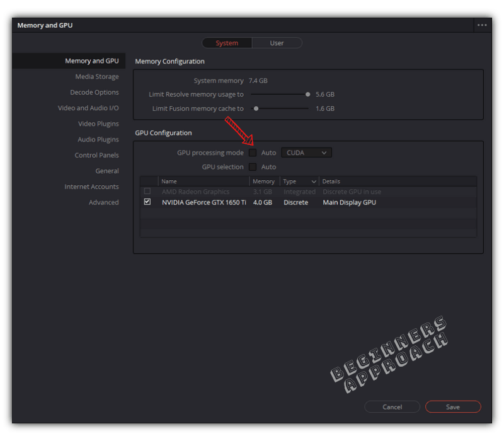Open the CUDA processing mode dropdown

(x=306, y=152)
